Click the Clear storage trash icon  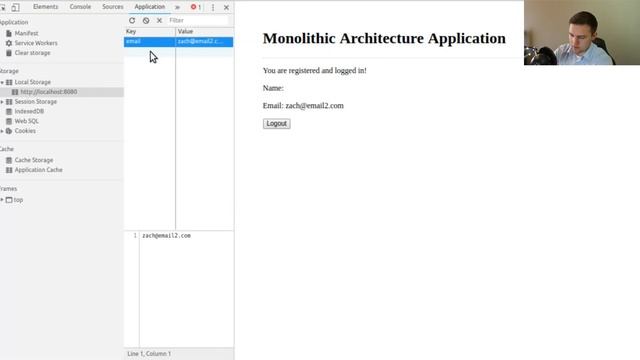9,53
